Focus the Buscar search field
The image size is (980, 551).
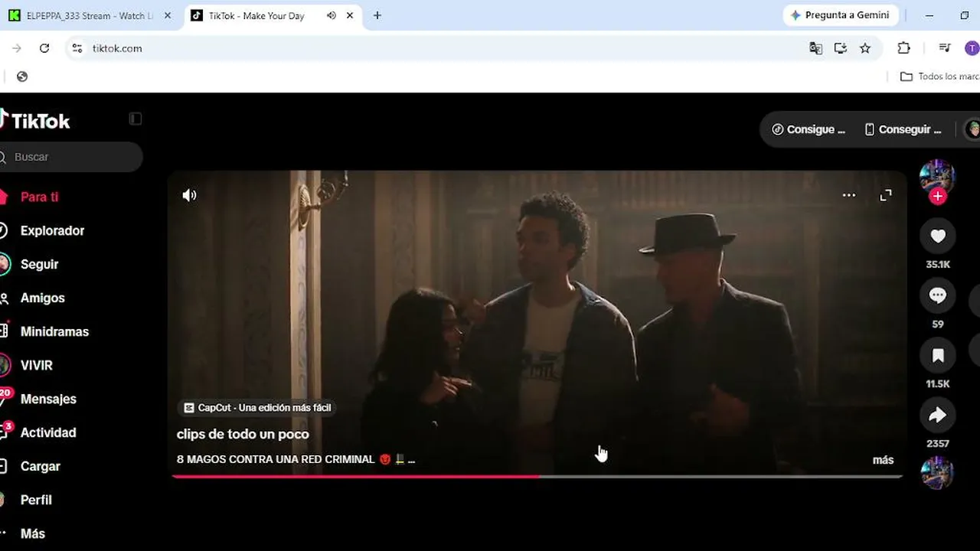tap(71, 157)
